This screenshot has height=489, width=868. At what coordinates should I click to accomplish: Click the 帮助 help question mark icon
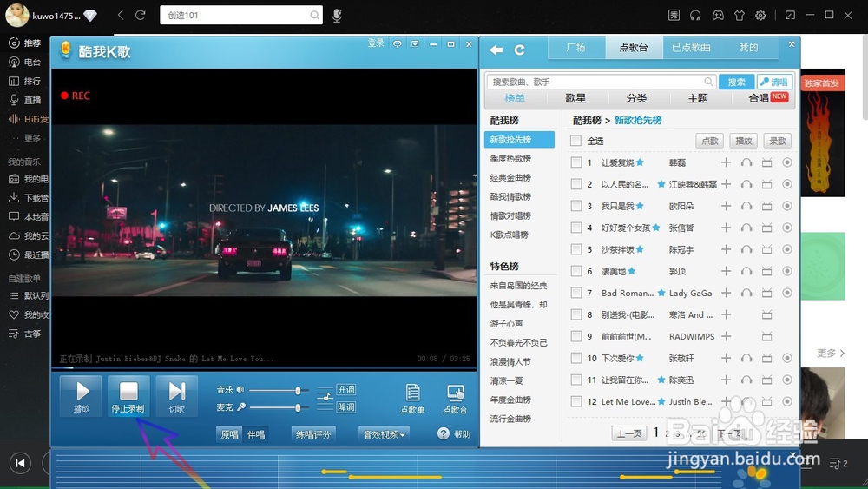[444, 433]
